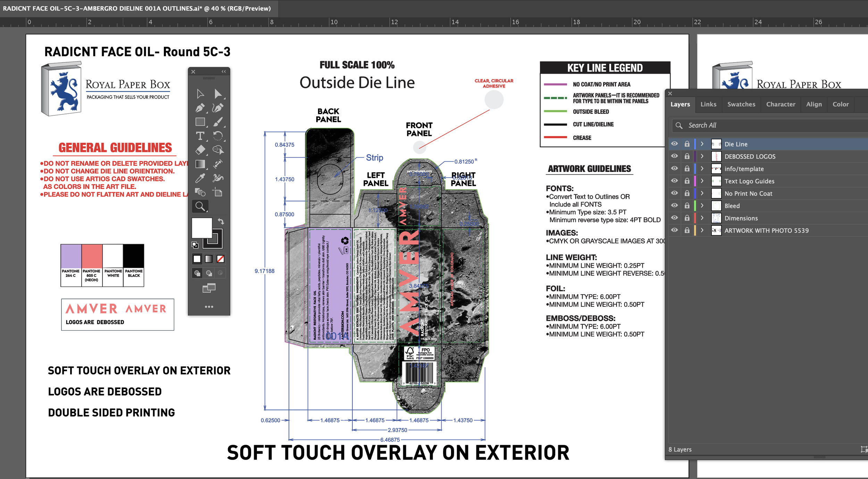
Task: Open the Character tab
Action: [x=781, y=104]
